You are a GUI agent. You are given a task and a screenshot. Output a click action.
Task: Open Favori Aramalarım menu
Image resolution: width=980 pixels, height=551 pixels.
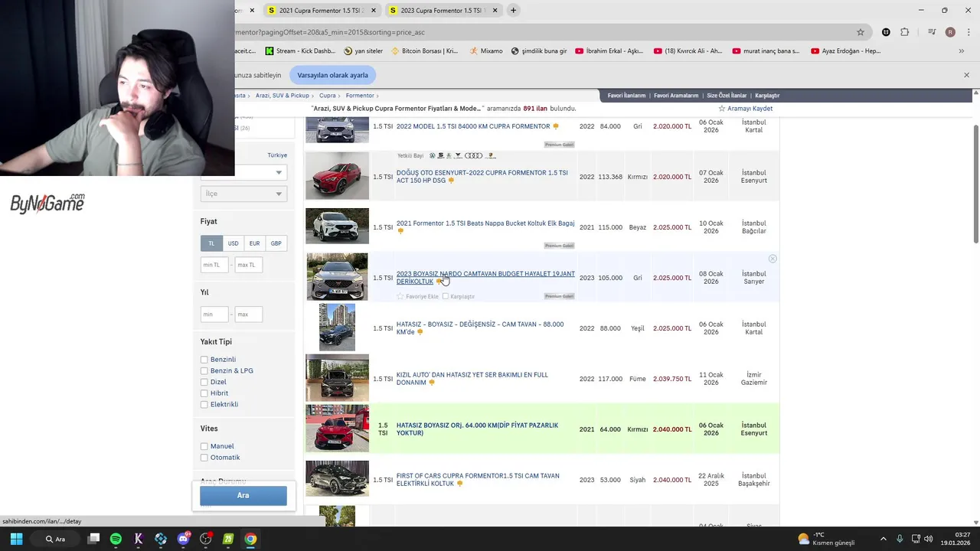tap(676, 96)
